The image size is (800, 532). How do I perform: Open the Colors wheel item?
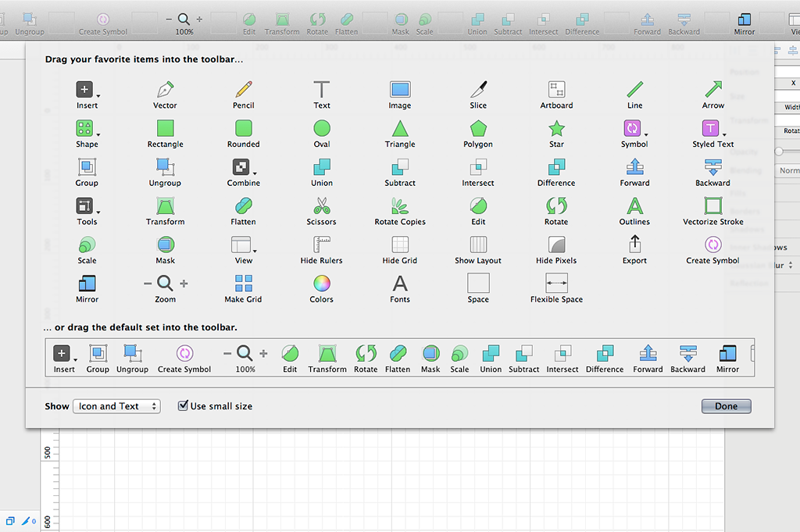click(x=321, y=284)
